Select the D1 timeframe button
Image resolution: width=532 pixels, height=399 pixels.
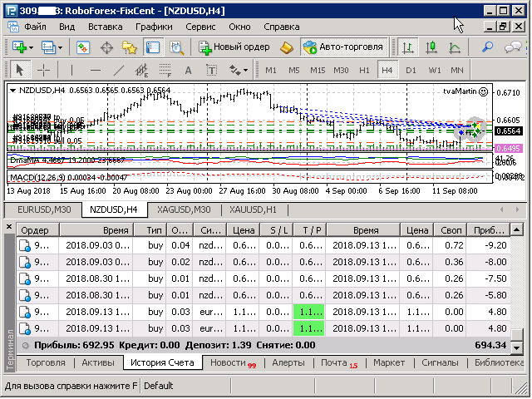click(x=411, y=70)
